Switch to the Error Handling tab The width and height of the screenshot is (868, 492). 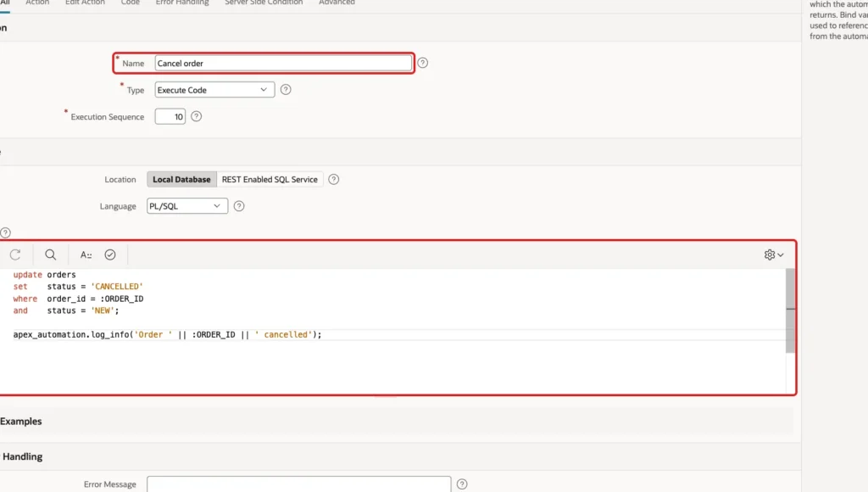click(x=182, y=3)
